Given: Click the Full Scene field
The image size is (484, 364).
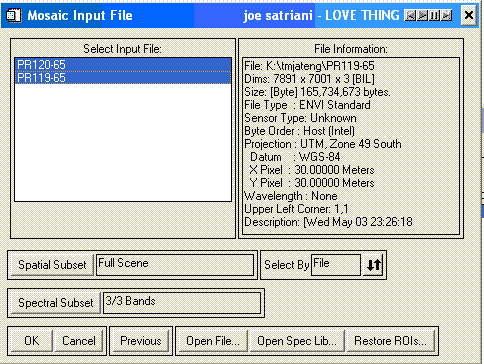Looking at the screenshot, I should pos(175,265).
